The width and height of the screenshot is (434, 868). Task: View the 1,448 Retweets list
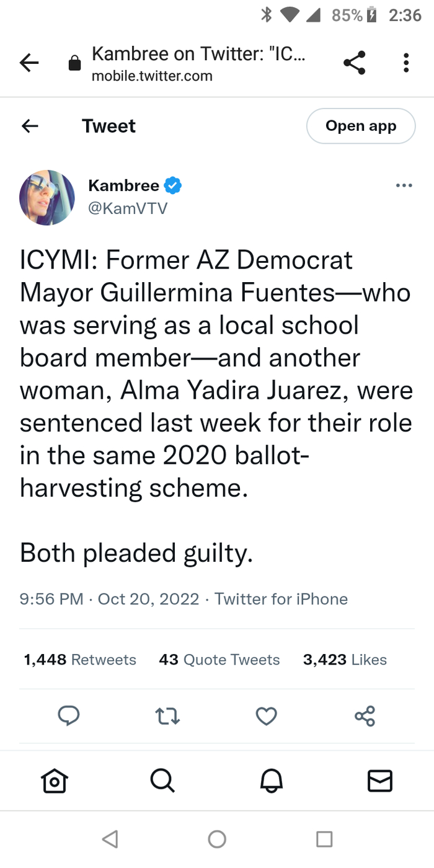pos(80,660)
